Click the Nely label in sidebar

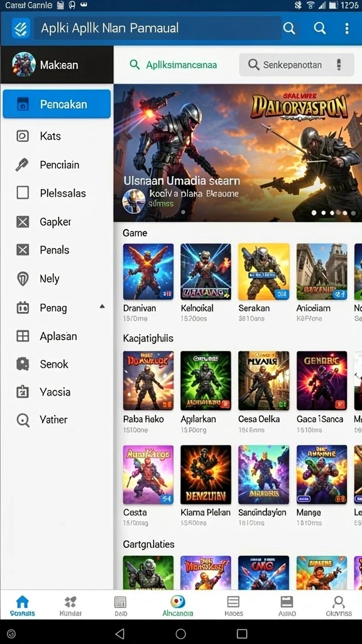click(x=50, y=279)
